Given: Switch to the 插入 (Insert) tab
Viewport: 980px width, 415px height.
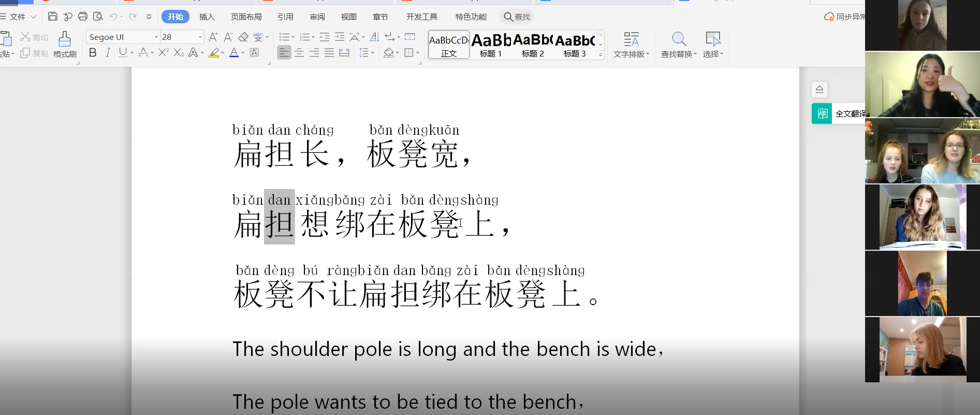Looking at the screenshot, I should point(207,17).
